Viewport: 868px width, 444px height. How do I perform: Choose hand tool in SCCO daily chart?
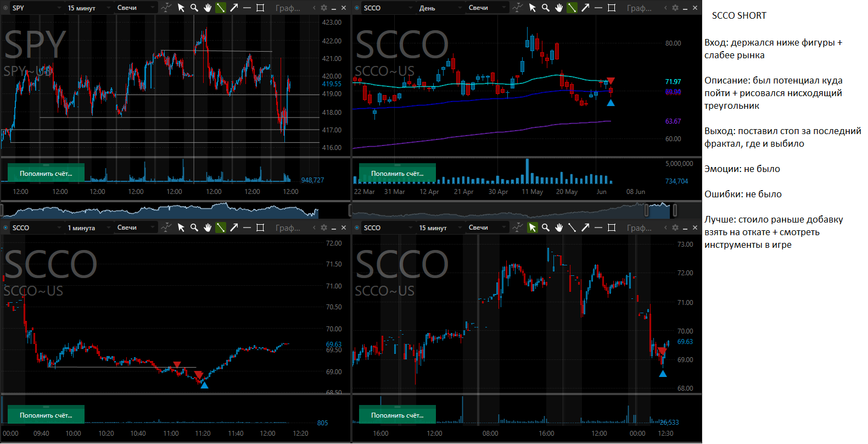tap(559, 8)
